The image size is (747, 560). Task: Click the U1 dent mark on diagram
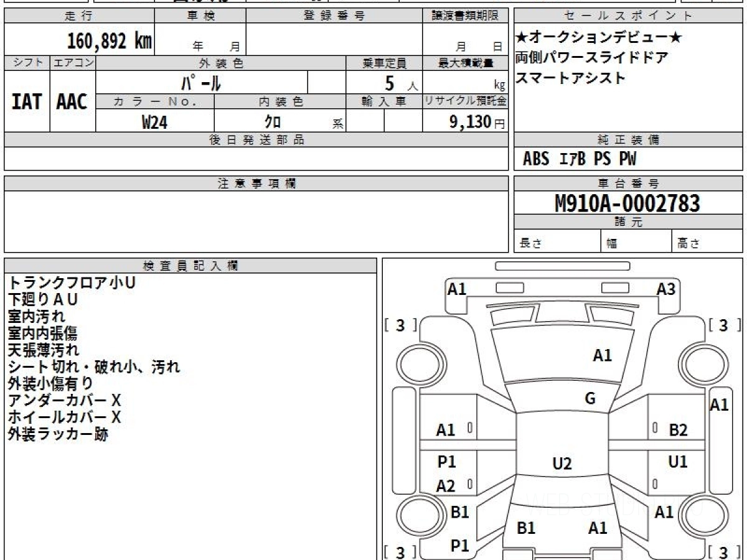pos(678,462)
